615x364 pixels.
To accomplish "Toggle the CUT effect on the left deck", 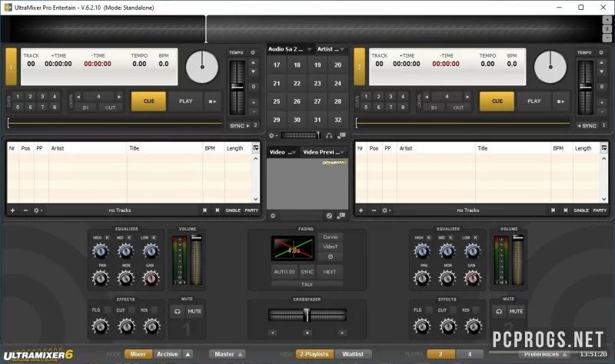I will point(131,310).
